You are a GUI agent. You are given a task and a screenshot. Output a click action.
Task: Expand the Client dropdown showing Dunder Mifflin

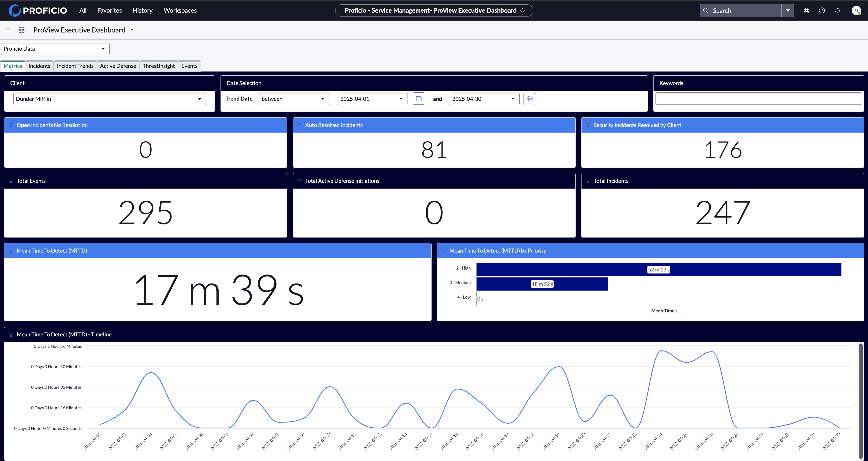click(x=109, y=99)
